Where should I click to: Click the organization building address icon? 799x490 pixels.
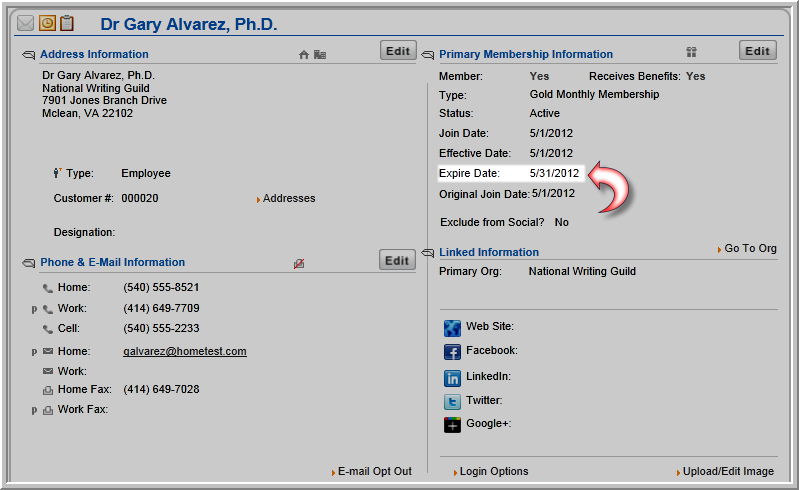pos(319,55)
